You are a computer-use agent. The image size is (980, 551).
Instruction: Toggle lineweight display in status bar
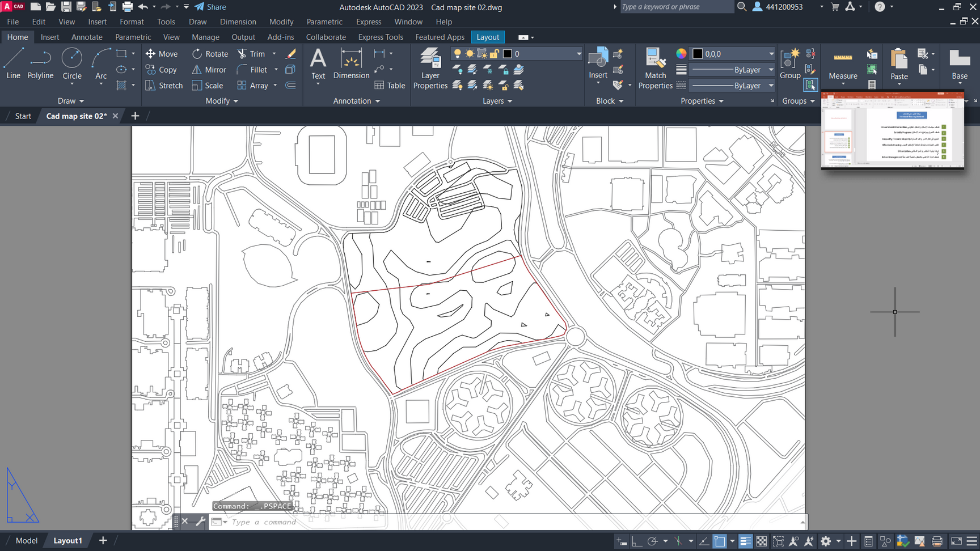pyautogui.click(x=745, y=541)
